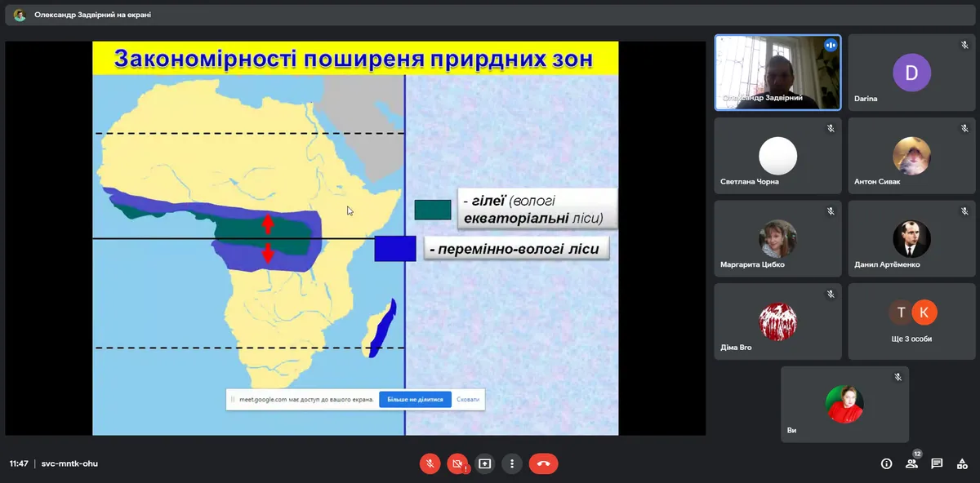Click 'гілеї (вологі екваторіальні ліси)' label
The height and width of the screenshot is (483, 980).
(x=537, y=209)
